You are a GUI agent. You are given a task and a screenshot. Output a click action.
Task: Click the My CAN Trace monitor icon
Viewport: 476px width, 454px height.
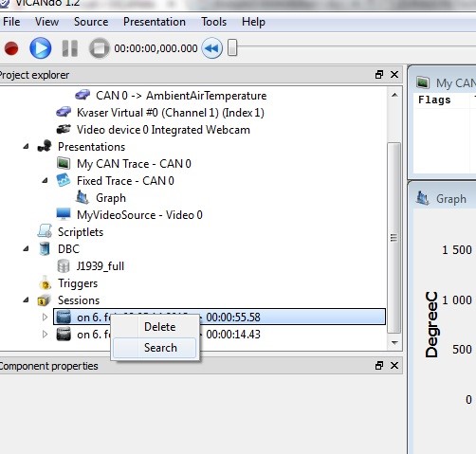pyautogui.click(x=64, y=163)
